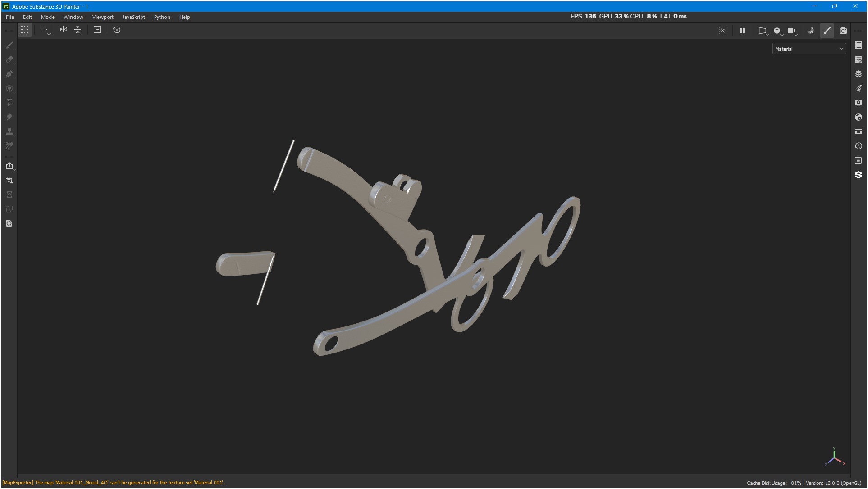868x489 pixels.
Task: Open the Assets shelf box icon
Action: [x=859, y=131]
